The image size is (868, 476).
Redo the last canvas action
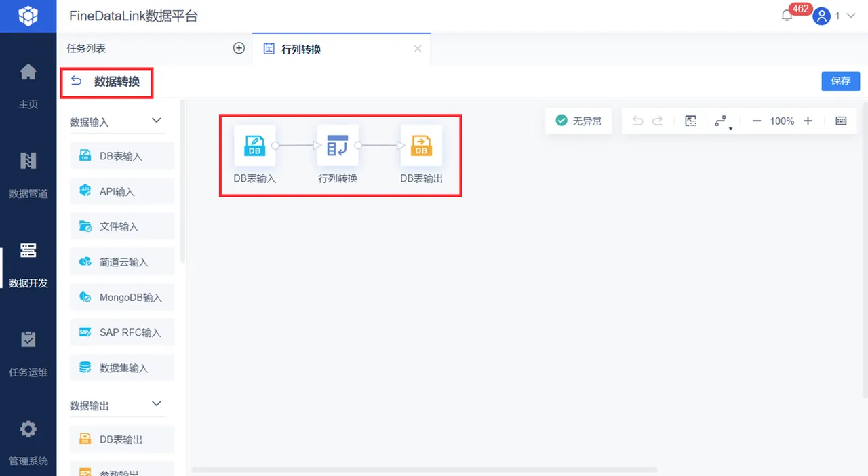tap(657, 121)
